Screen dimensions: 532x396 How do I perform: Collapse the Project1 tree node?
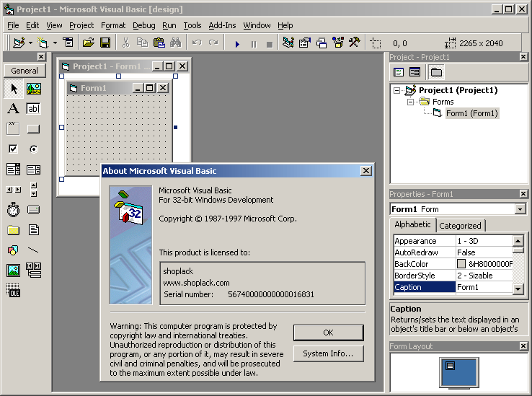click(x=396, y=90)
